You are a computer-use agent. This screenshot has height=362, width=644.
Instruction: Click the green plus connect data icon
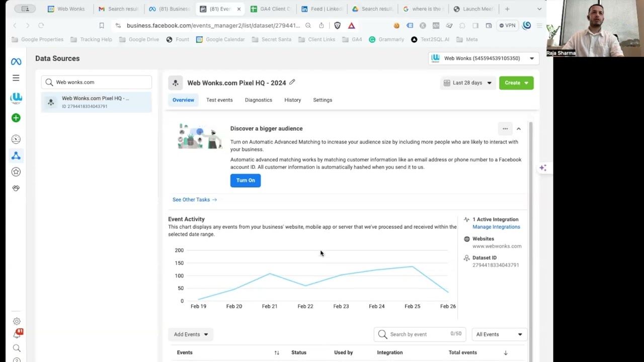(x=16, y=118)
